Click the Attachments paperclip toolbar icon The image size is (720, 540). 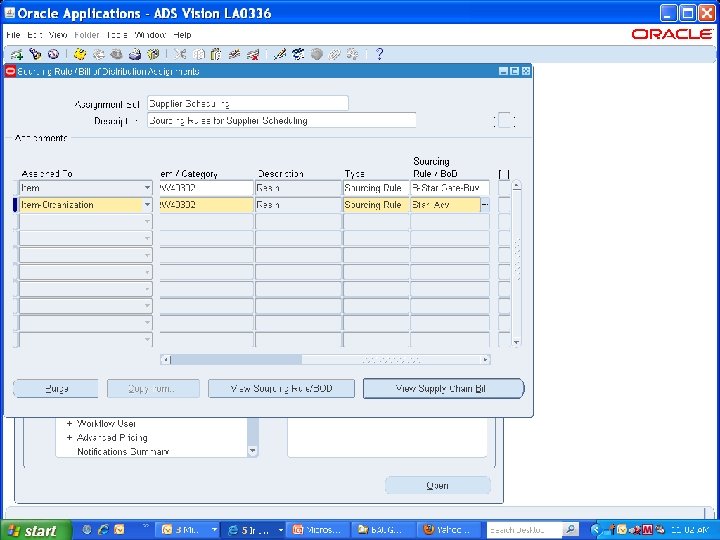[334, 55]
